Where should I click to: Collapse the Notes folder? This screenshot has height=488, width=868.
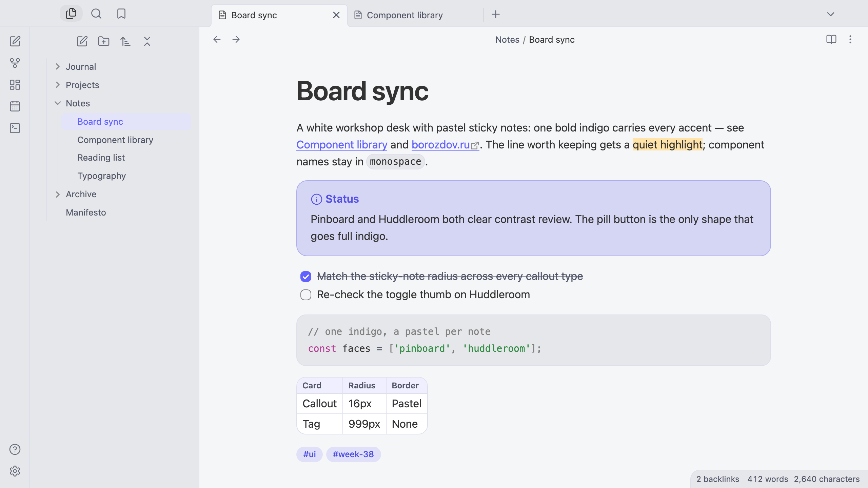pyautogui.click(x=58, y=103)
